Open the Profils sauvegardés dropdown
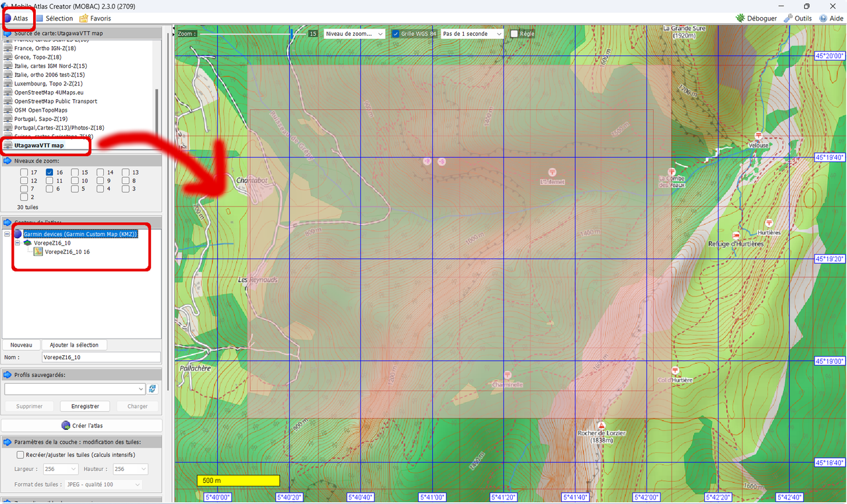Image resolution: width=847 pixels, height=504 pixels. (x=75, y=389)
